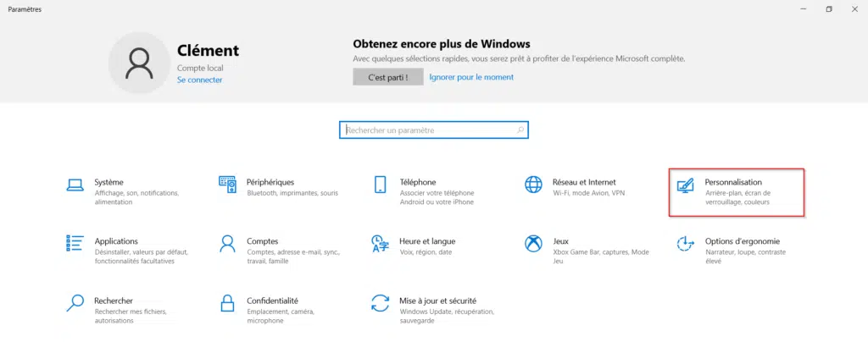Click the Applications heading text
The image size is (868, 364).
[x=116, y=241]
